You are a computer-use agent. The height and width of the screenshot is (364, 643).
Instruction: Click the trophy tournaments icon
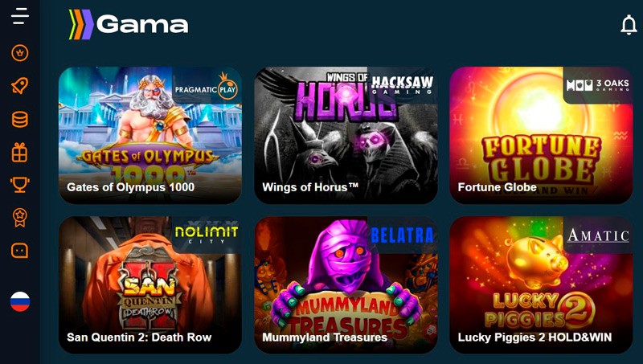tap(19, 185)
